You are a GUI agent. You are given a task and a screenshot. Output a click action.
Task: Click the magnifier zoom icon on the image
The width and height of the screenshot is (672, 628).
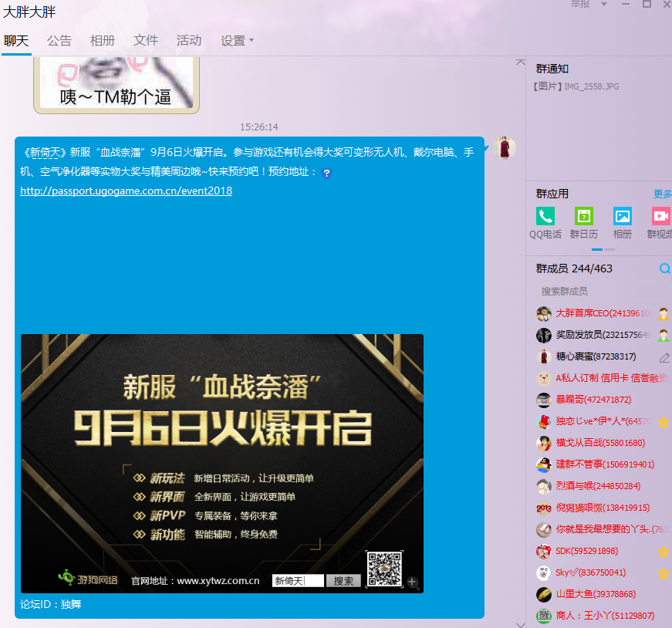tap(412, 582)
